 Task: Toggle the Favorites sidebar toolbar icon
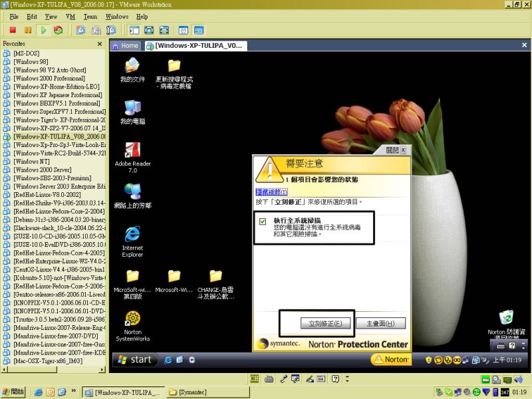pos(134,30)
